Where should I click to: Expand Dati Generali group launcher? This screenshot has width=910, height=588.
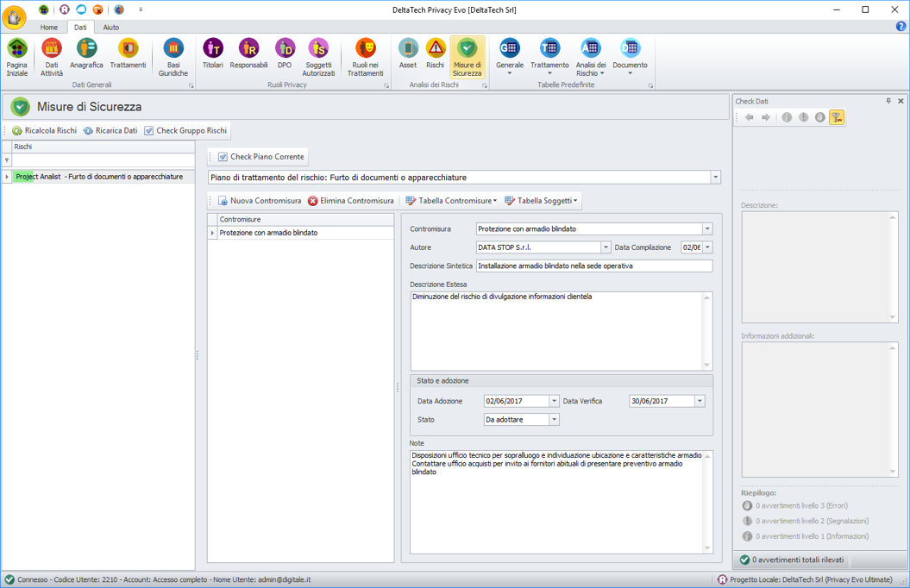coord(191,86)
